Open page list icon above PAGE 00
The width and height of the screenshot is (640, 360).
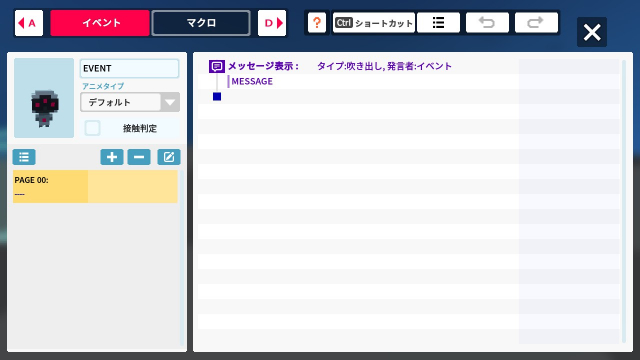(x=24, y=157)
